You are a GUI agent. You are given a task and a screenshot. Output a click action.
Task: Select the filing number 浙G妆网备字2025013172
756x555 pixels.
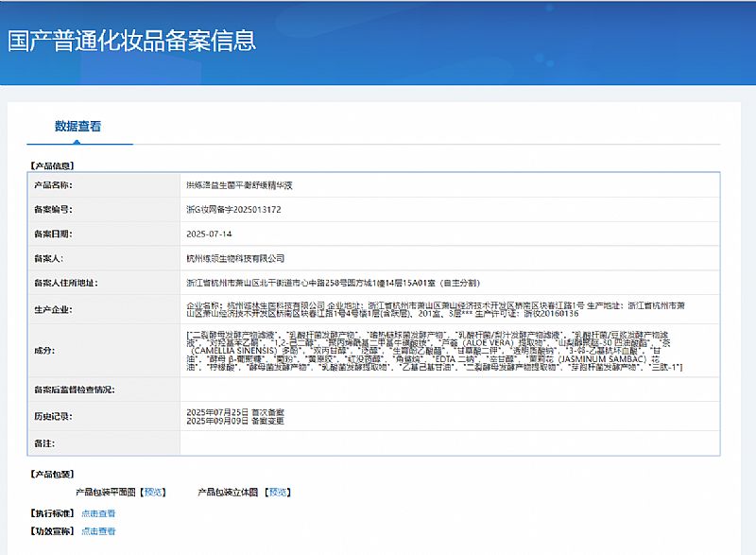coord(233,209)
